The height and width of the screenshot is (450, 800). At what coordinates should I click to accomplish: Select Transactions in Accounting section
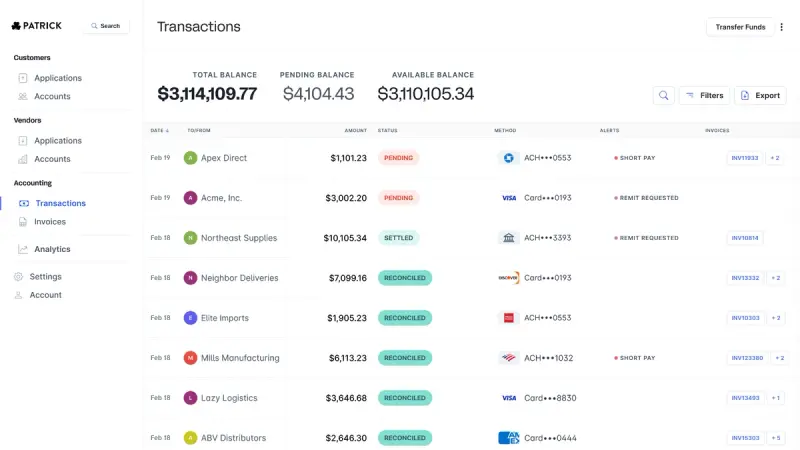pos(60,203)
